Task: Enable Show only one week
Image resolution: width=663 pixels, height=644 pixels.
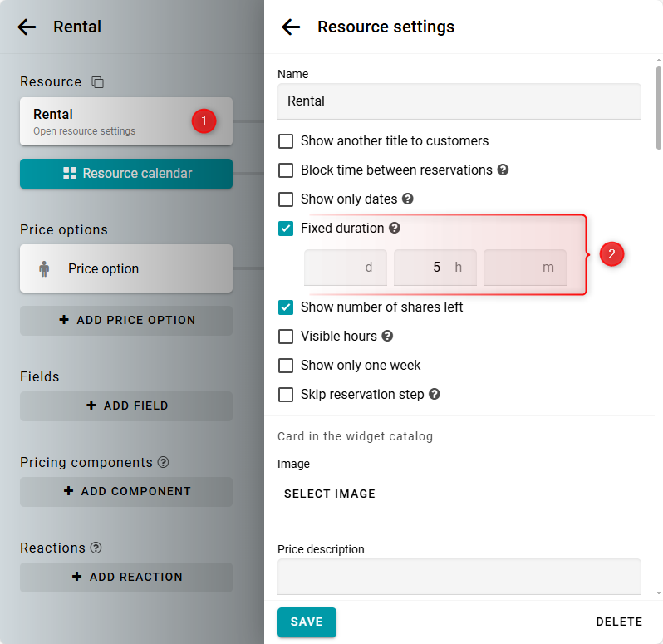Action: [x=286, y=366]
